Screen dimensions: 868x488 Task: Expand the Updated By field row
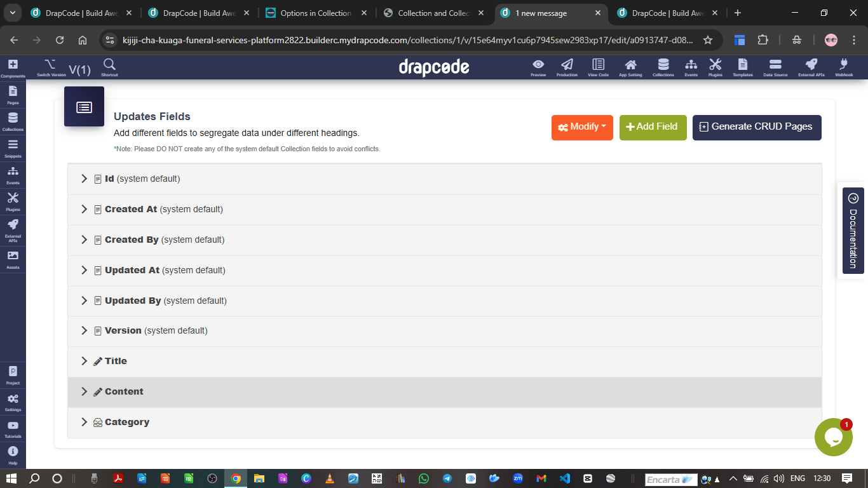[444, 301]
